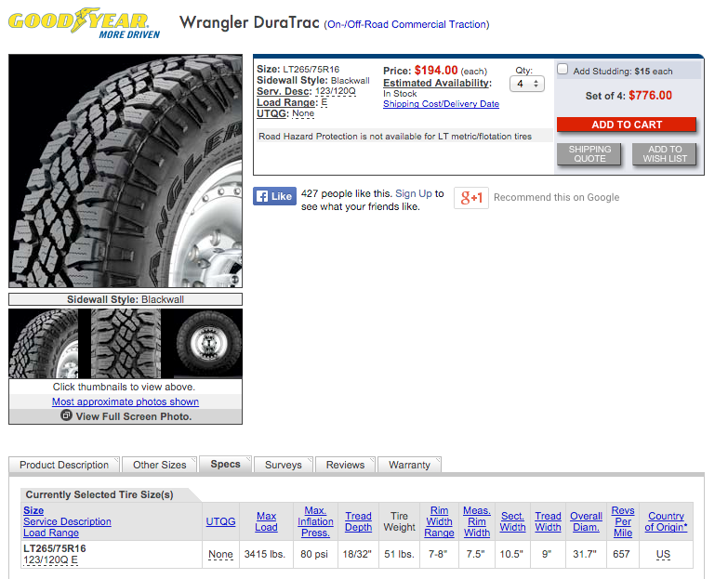728x579 pixels.
Task: Open the Reviews tab
Action: click(345, 465)
